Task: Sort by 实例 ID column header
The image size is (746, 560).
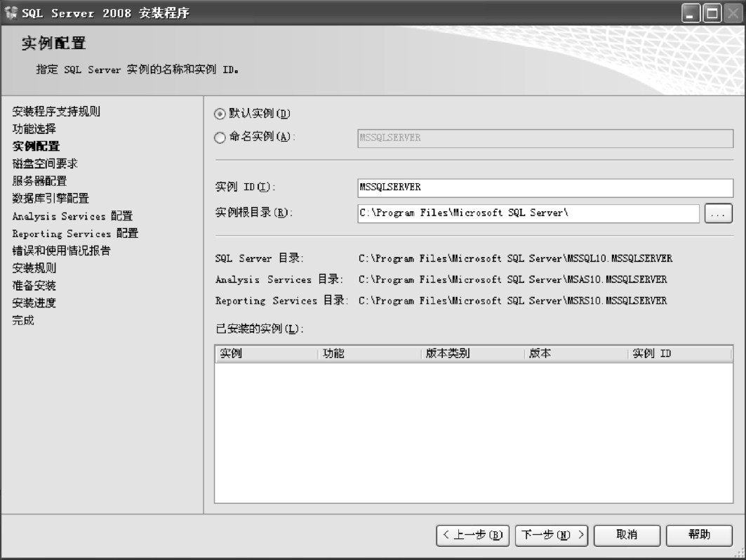Action: pyautogui.click(x=680, y=354)
